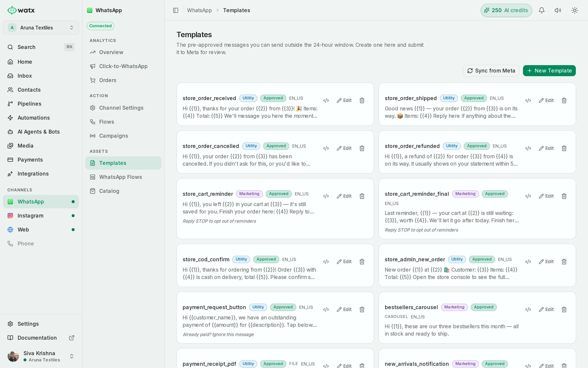Delete the payment_request_button template
Screen dimensions: 588x368
362,309
